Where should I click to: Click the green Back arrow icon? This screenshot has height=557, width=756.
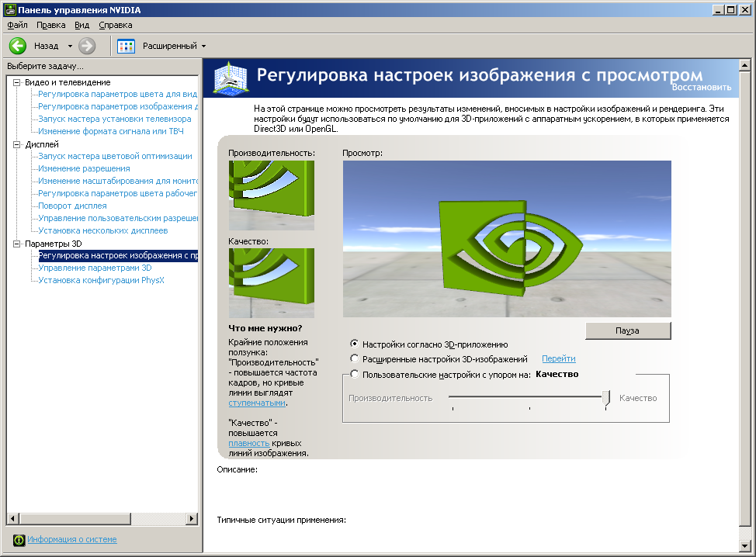pos(18,46)
